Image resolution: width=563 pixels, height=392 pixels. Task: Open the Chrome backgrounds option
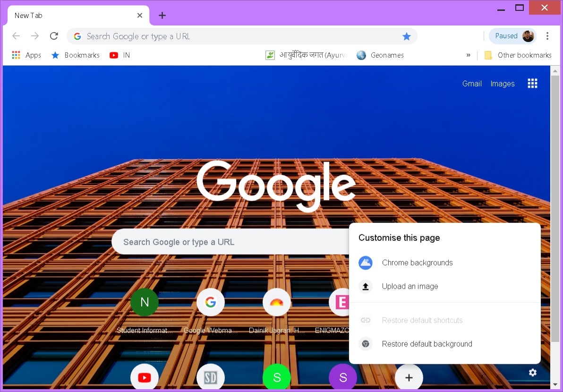417,263
